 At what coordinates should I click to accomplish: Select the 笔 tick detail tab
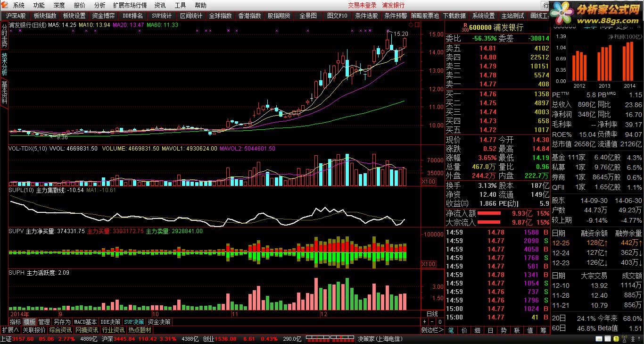[x=451, y=330]
